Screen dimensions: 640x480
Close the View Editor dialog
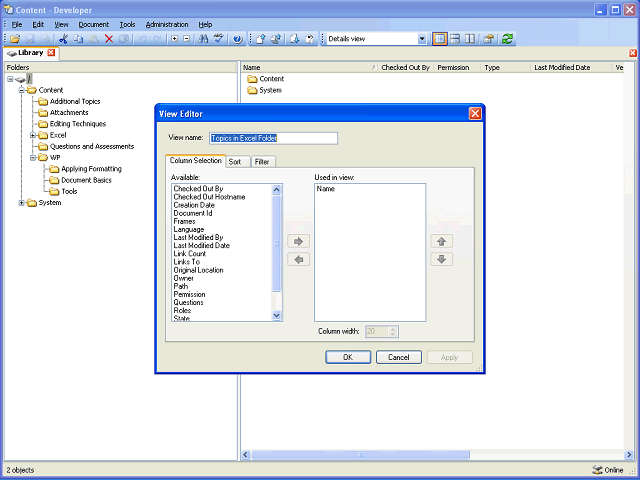475,113
